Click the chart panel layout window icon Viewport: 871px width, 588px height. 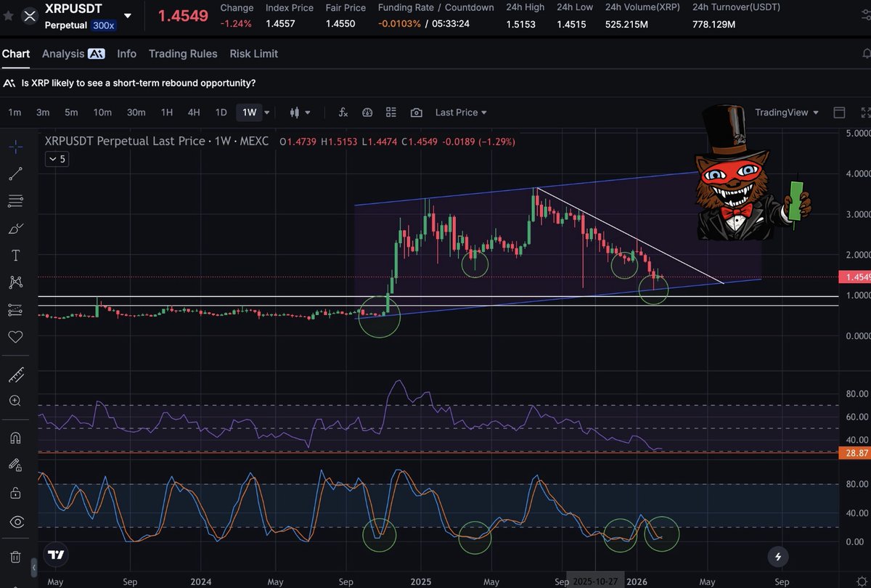pos(840,113)
